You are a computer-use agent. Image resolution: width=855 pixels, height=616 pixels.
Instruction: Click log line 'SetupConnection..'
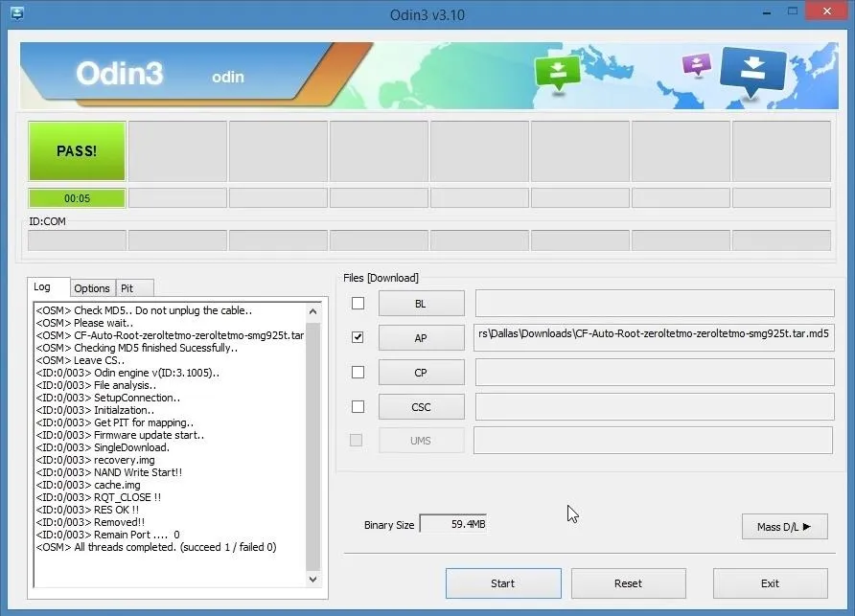[x=108, y=398]
